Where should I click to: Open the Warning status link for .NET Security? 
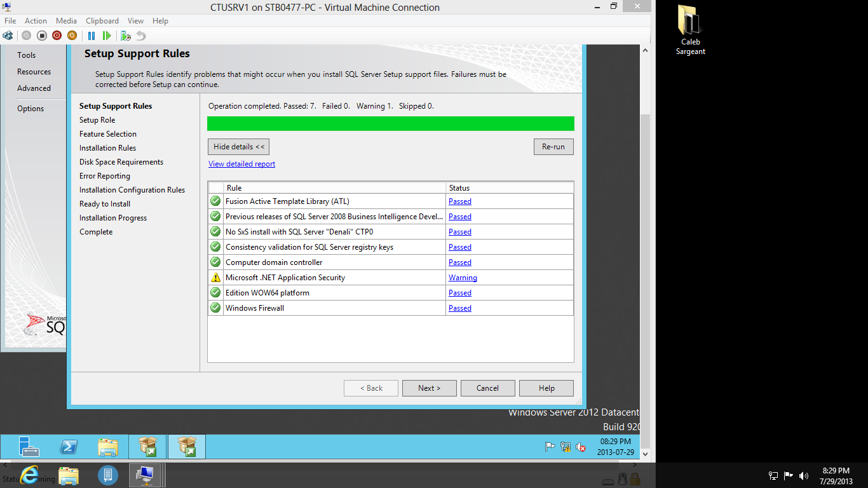pos(463,278)
